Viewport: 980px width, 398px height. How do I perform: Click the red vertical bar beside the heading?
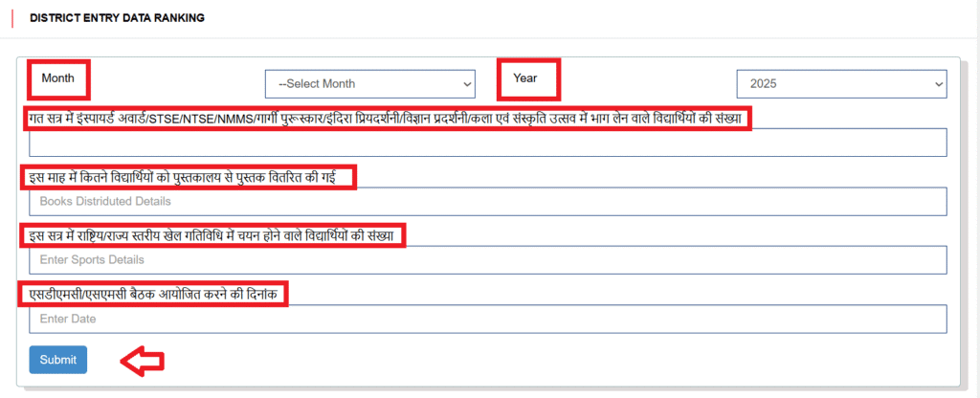12,18
